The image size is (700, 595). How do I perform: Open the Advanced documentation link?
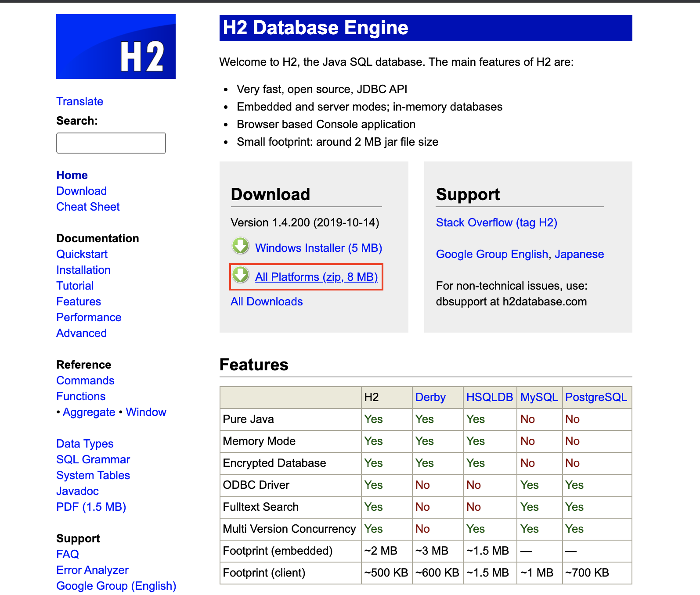[x=81, y=333]
